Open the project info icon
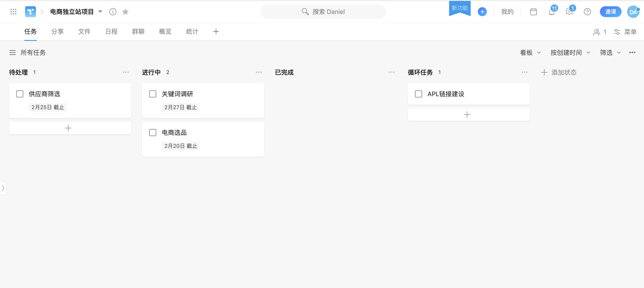The height and width of the screenshot is (288, 644). click(113, 11)
